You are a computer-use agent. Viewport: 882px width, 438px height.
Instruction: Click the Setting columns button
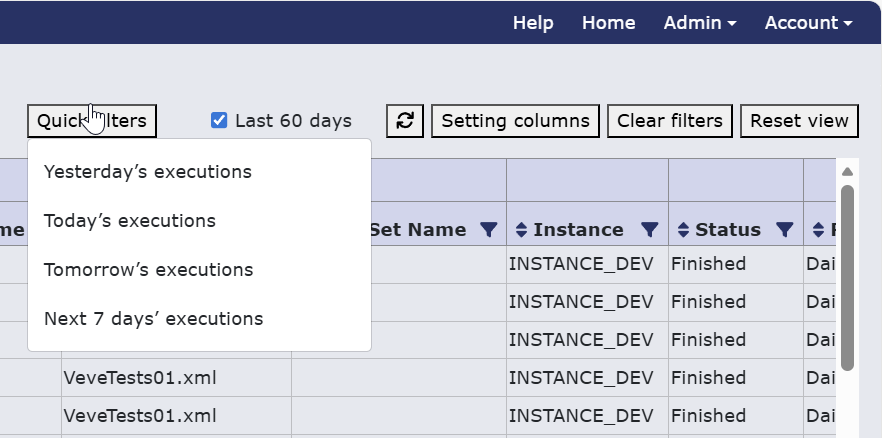[x=515, y=121]
